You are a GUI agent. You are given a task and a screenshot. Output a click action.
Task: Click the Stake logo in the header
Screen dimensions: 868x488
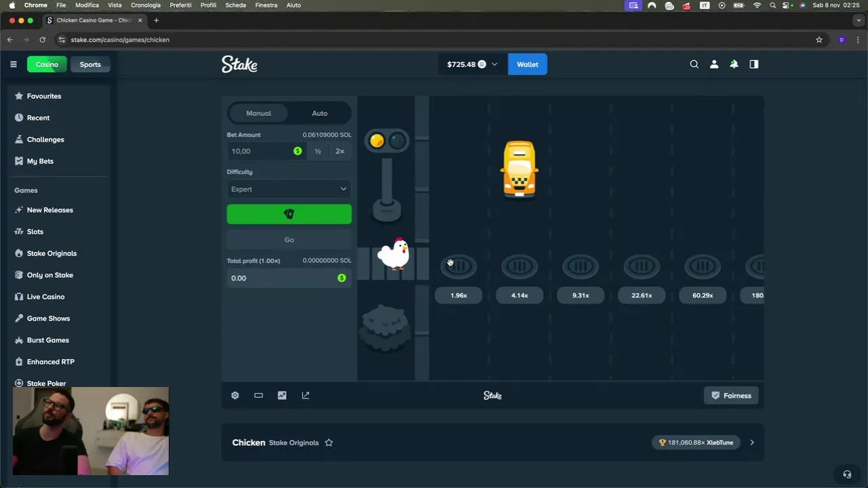(239, 64)
